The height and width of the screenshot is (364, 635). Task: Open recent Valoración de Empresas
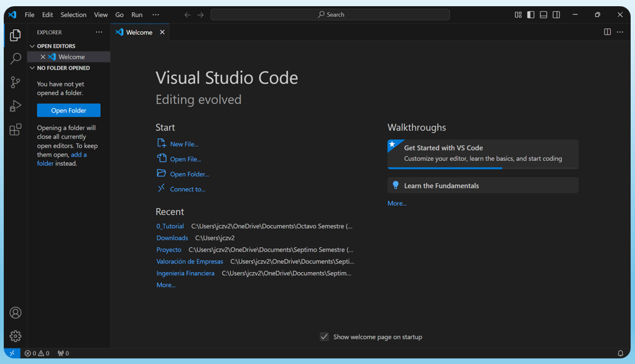(x=190, y=262)
